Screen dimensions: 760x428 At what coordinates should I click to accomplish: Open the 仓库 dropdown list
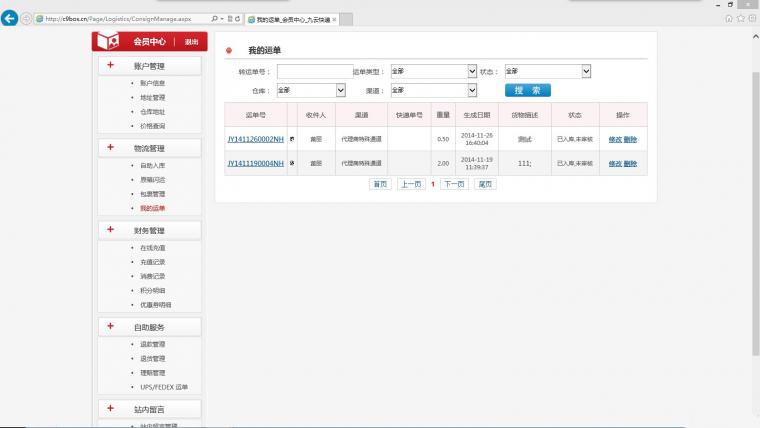pos(311,90)
